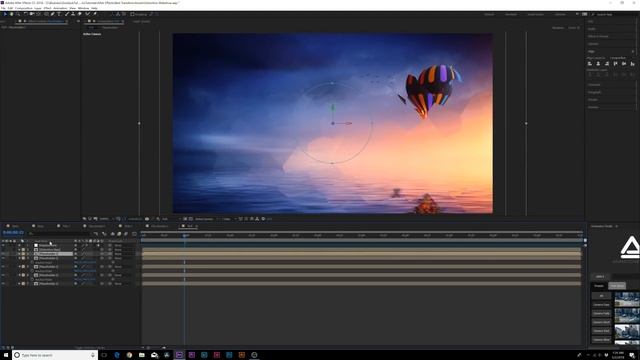
Task: Click Align Bottom icon in Align panel
Action: pos(632,64)
